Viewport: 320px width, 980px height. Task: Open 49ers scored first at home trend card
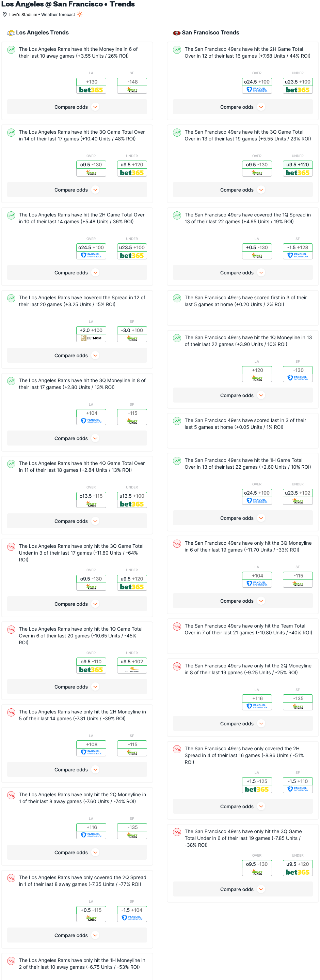(243, 308)
